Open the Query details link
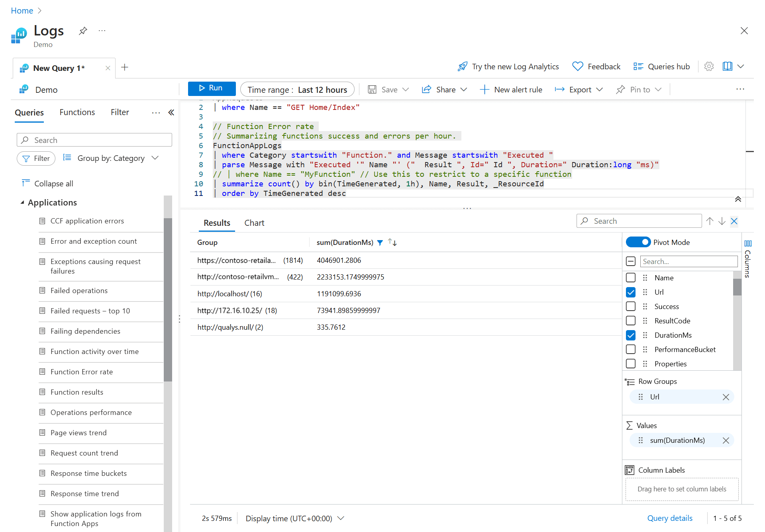 click(670, 518)
